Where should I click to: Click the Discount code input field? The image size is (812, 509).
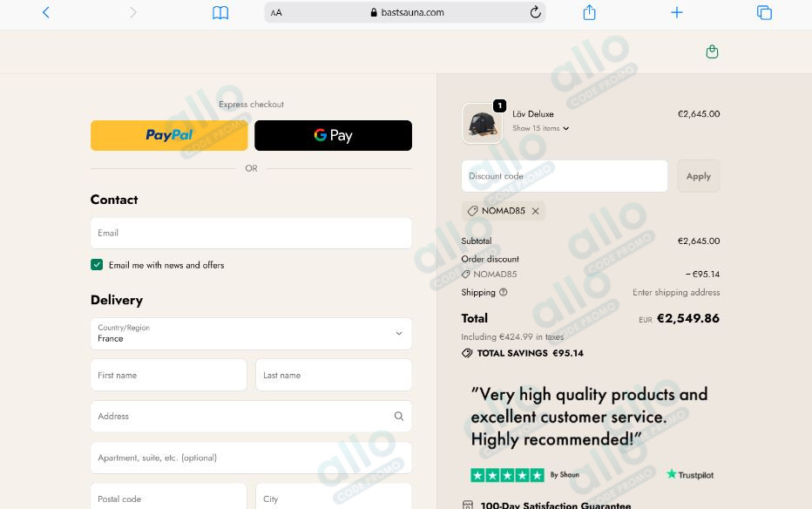coord(564,176)
